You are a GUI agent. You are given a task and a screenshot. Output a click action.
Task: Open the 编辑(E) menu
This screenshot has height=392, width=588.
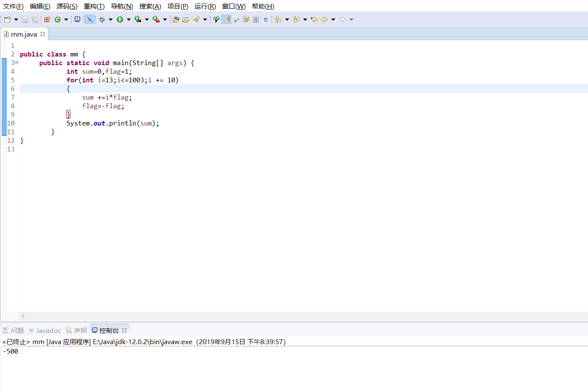40,6
